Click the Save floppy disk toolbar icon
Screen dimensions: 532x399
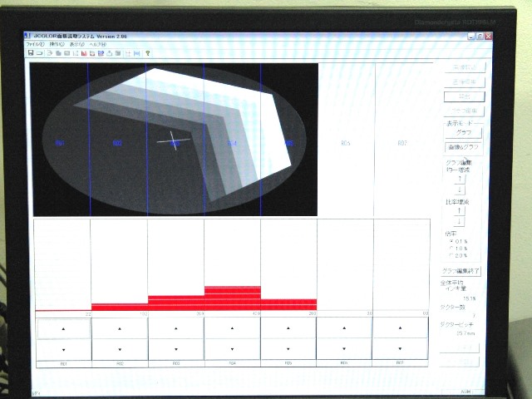pos(31,53)
